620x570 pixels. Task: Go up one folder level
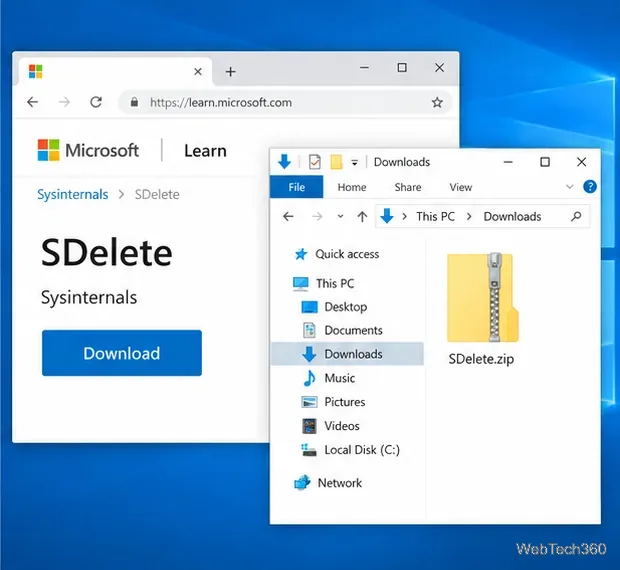pyautogui.click(x=362, y=216)
